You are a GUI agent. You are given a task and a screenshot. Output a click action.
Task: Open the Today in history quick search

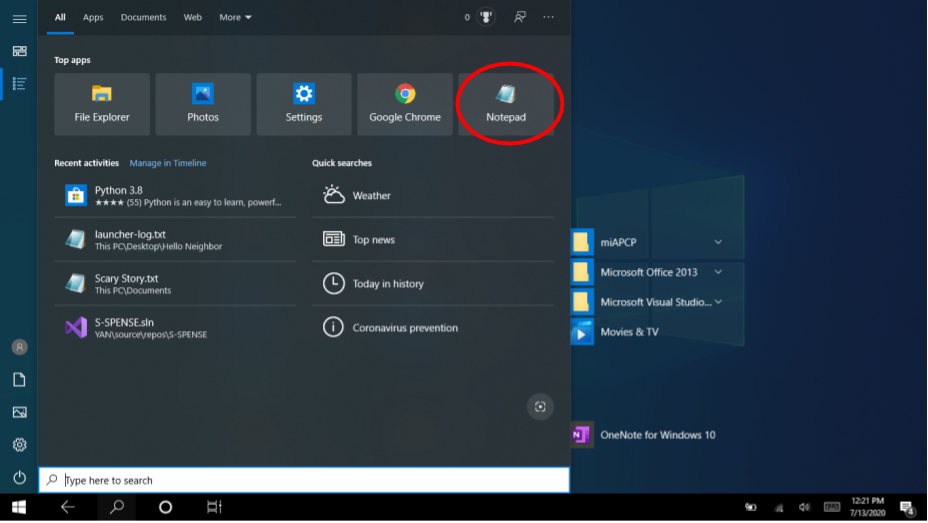click(433, 283)
